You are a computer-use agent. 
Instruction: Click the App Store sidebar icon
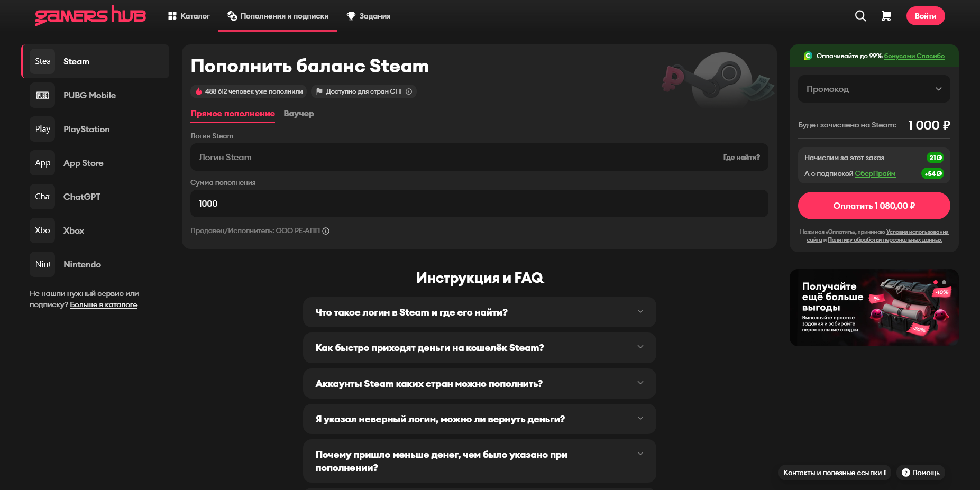point(42,163)
